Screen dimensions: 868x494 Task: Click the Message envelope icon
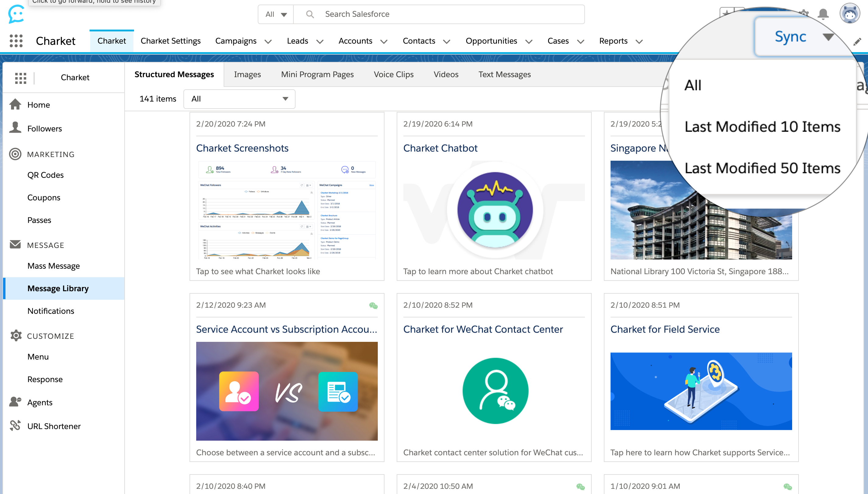(15, 244)
